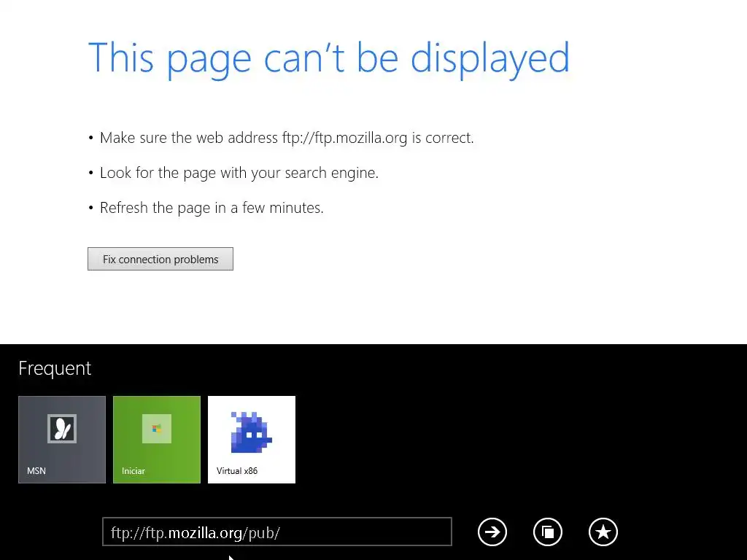
Task: Click the Fix connection problems button
Action: 160,259
